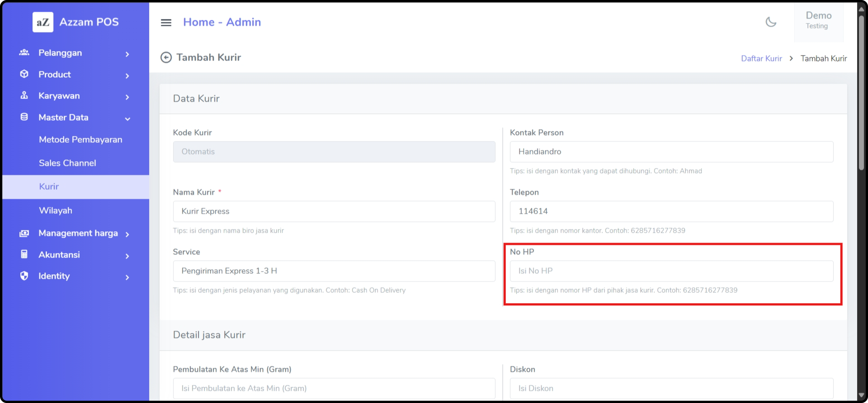868x403 pixels.
Task: Expand the Management harga submenu arrow
Action: coord(127,235)
